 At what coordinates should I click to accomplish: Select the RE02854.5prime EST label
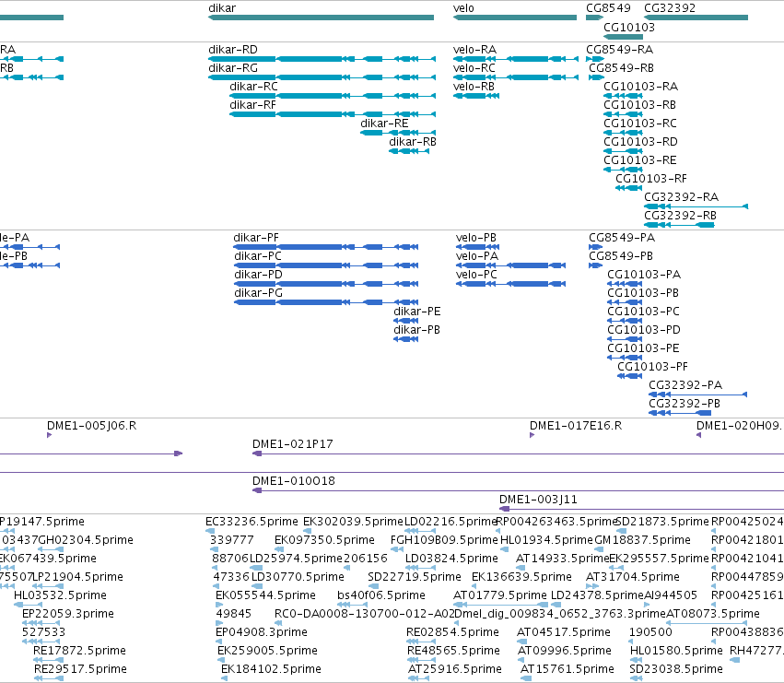pos(453,632)
